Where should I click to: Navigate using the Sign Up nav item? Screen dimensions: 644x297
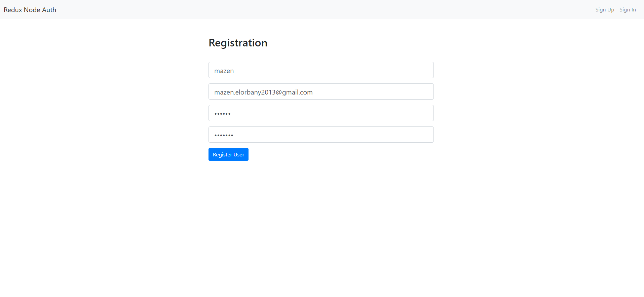tap(604, 9)
